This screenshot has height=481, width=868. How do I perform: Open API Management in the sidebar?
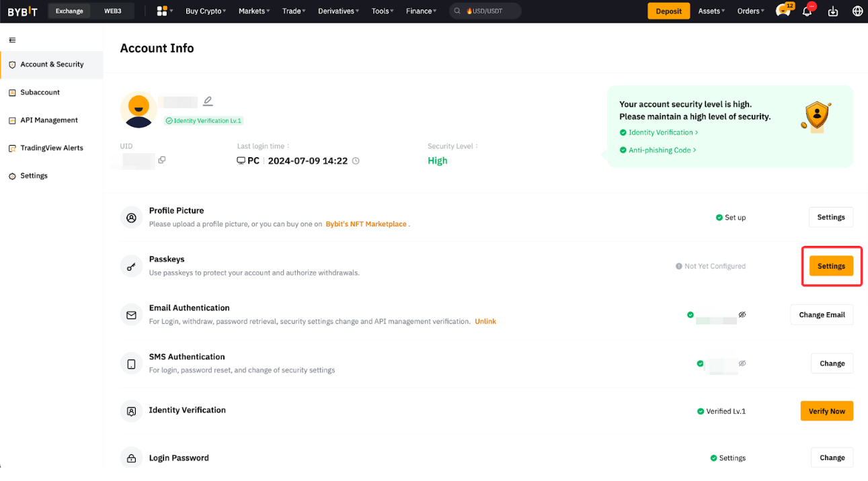[49, 120]
